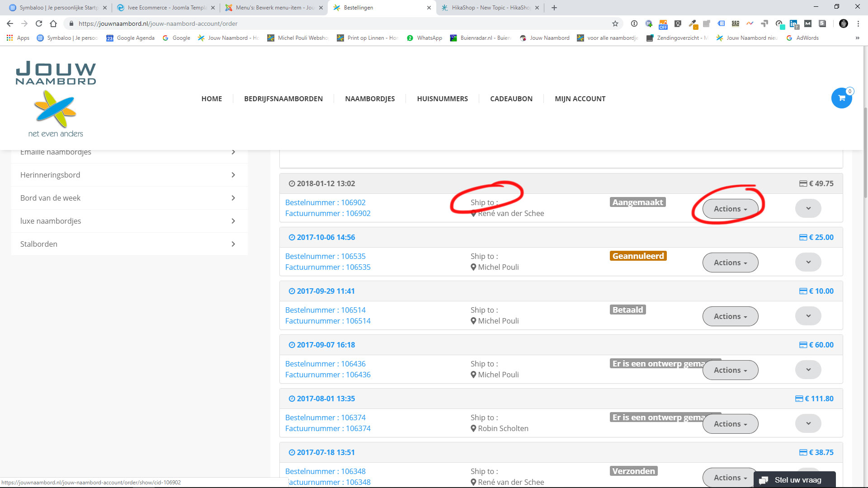This screenshot has height=488, width=868.
Task: Go to MIJN ACCOUNT menu
Action: [580, 99]
